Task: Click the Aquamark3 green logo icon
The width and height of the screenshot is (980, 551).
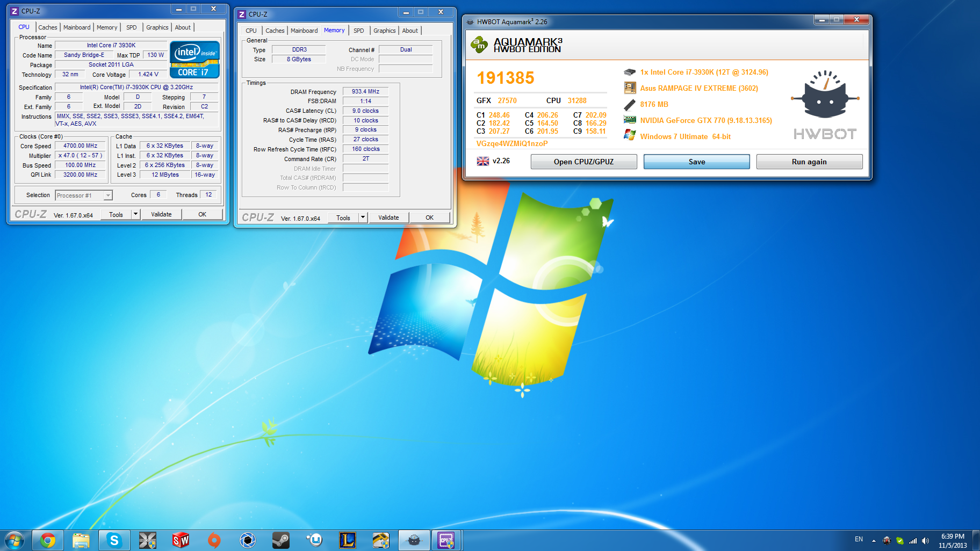Action: click(x=479, y=45)
